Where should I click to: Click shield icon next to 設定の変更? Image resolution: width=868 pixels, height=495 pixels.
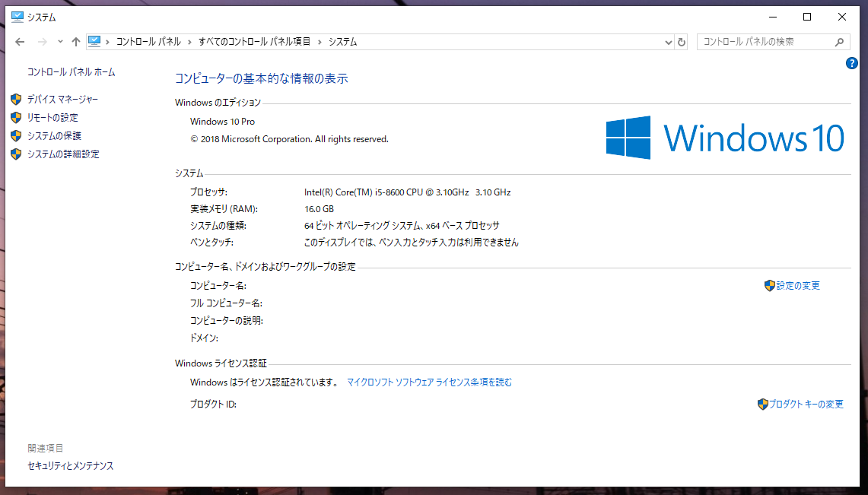click(x=769, y=286)
